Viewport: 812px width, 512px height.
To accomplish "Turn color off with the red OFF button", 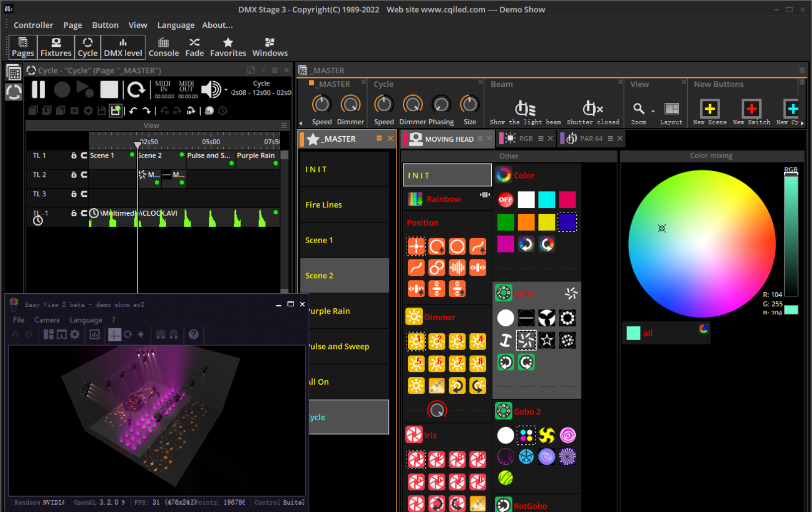I will (x=505, y=200).
